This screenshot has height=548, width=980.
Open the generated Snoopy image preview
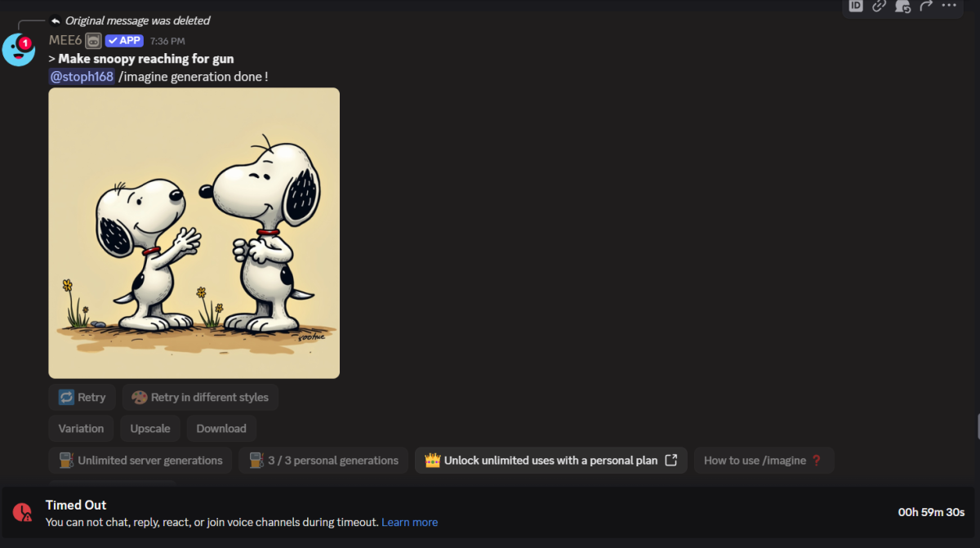[x=194, y=233]
